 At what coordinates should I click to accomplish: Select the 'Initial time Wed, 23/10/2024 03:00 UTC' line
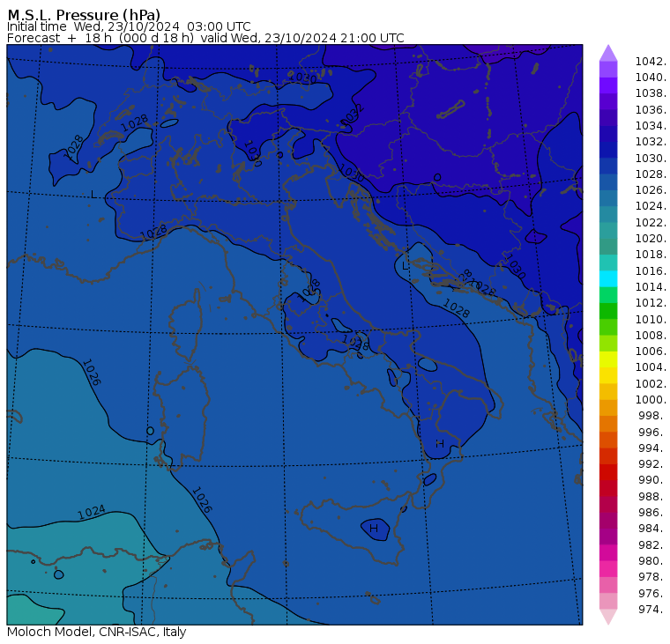coord(129,26)
